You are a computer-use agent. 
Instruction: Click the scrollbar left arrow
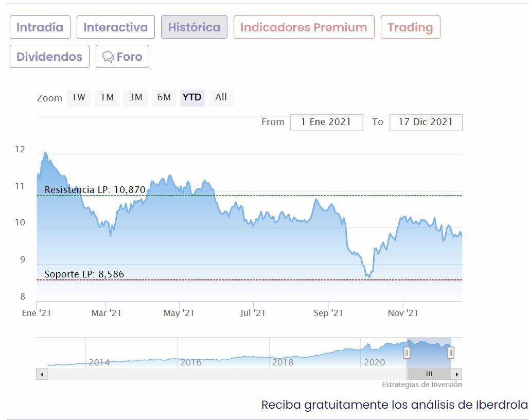42,374
